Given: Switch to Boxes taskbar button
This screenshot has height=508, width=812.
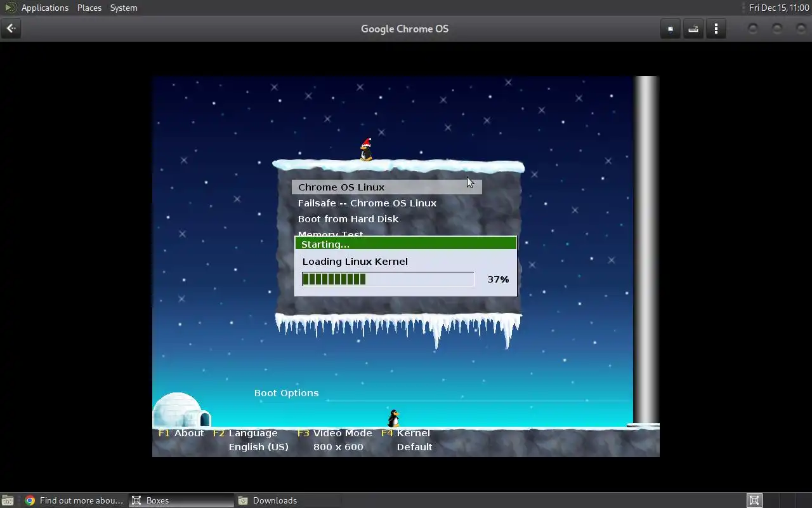Looking at the screenshot, I should click(x=181, y=500).
